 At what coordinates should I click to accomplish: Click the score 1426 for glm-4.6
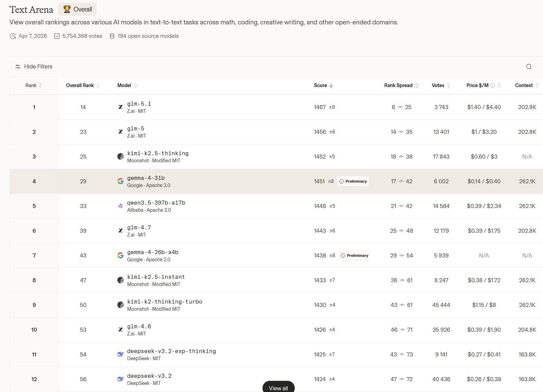320,330
